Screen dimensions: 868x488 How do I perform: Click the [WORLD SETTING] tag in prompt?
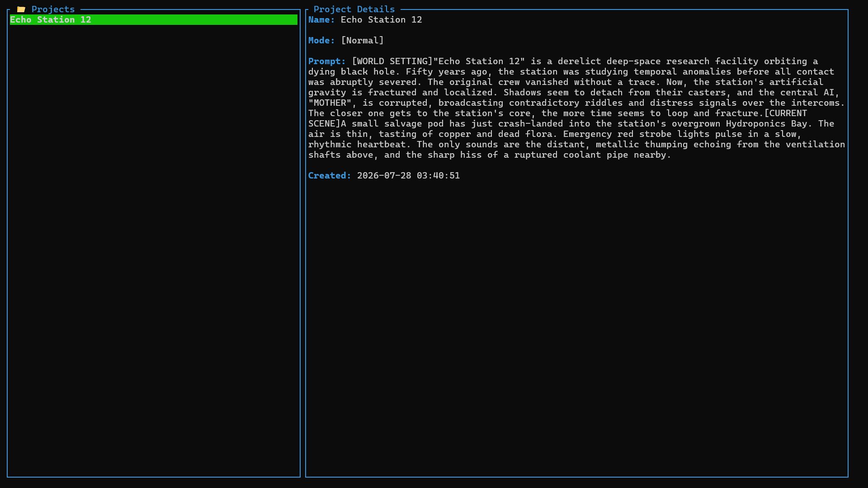coord(392,61)
